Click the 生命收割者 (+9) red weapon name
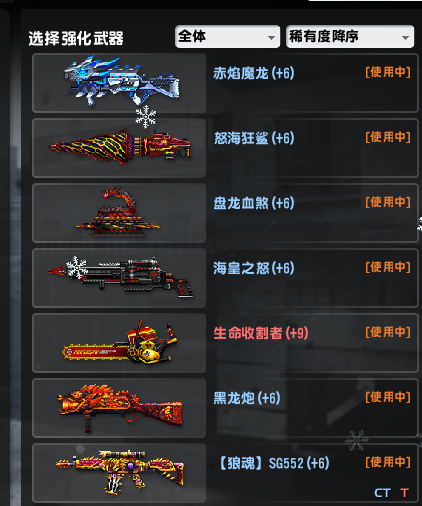The image size is (422, 506). [x=261, y=333]
